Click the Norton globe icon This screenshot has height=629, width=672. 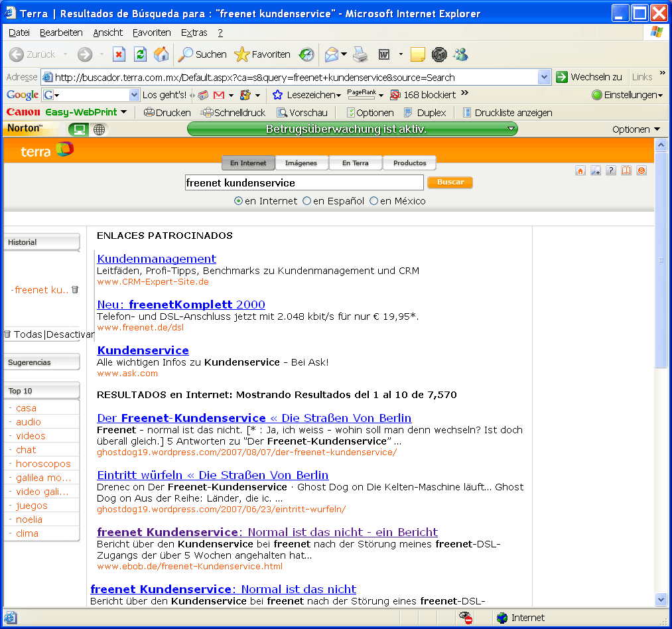[x=99, y=129]
